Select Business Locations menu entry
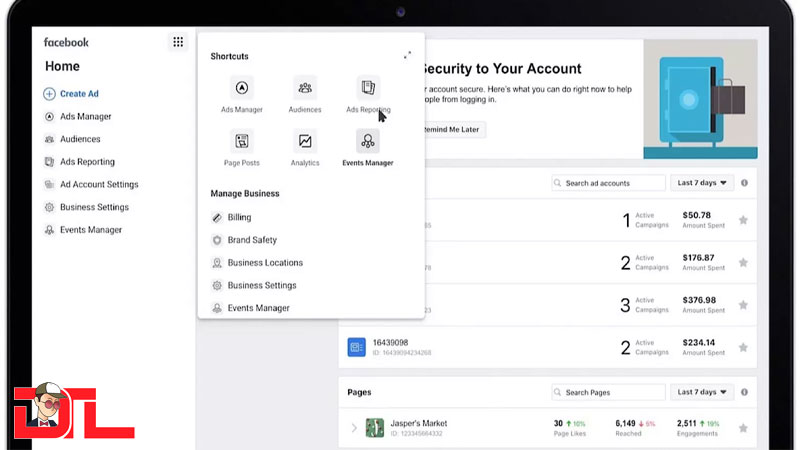 click(x=265, y=263)
